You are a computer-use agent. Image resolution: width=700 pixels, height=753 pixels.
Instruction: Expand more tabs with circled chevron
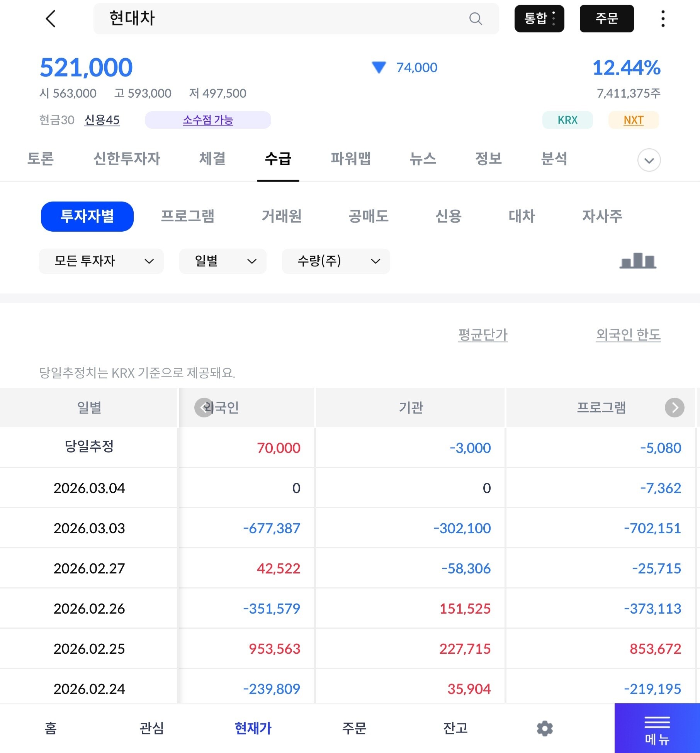tap(649, 160)
